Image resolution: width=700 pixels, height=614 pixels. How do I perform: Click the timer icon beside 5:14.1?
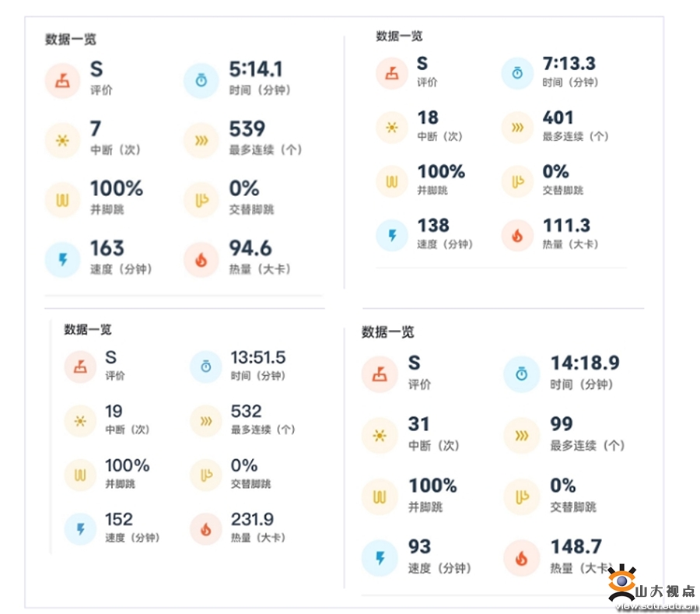(x=201, y=80)
